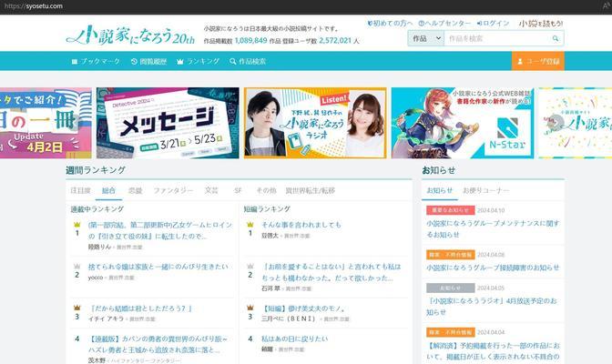Click the silver crown icon for short story rank 2
The image size is (612, 364).
(250, 266)
